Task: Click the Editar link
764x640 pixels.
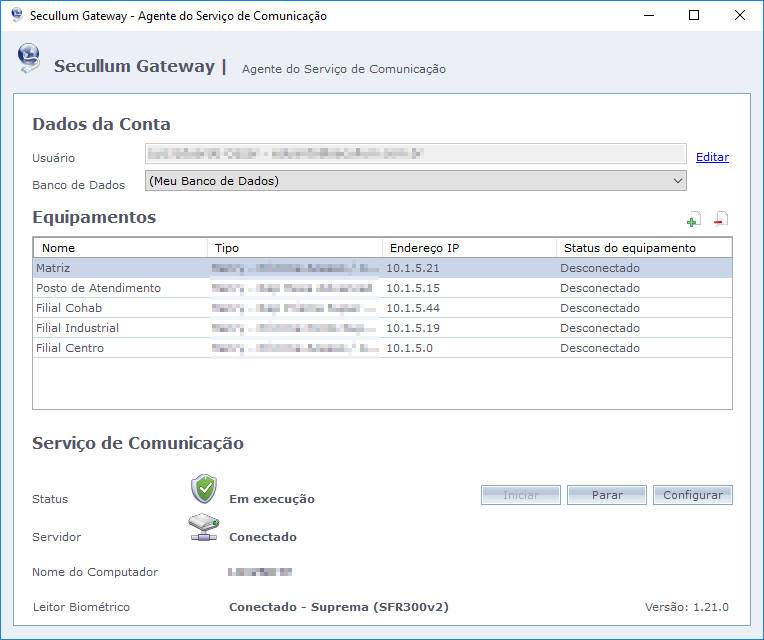Action: point(712,157)
